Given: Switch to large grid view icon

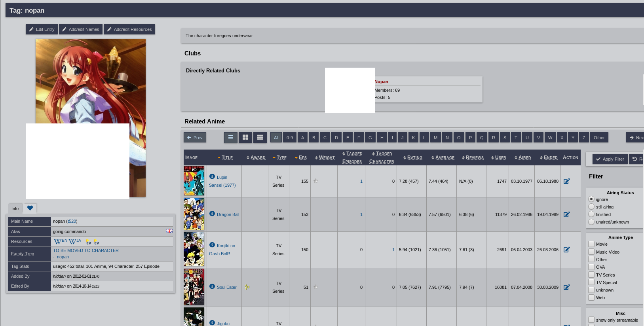Looking at the screenshot, I should point(245,137).
